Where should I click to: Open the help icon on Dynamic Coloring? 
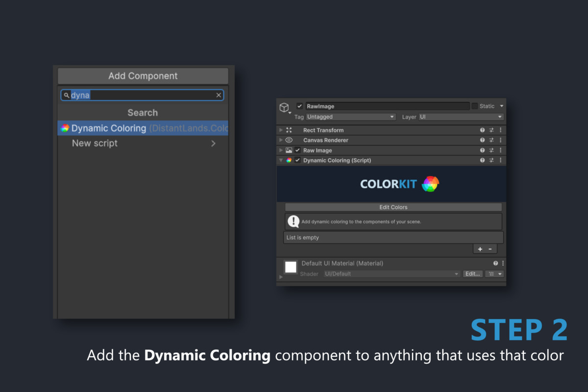[x=482, y=160]
